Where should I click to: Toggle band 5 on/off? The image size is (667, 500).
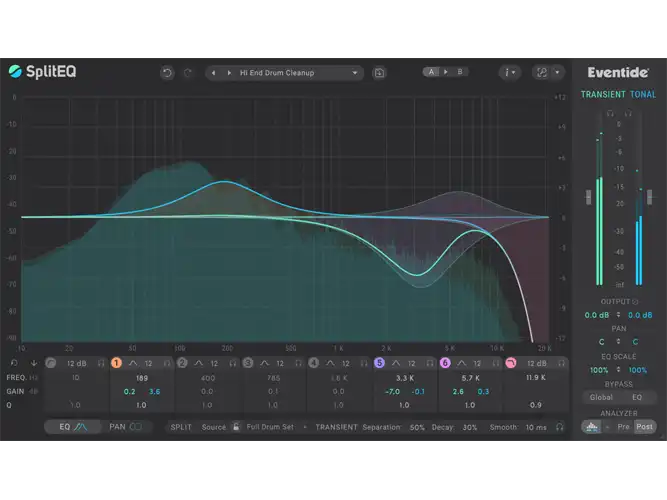[x=379, y=363]
